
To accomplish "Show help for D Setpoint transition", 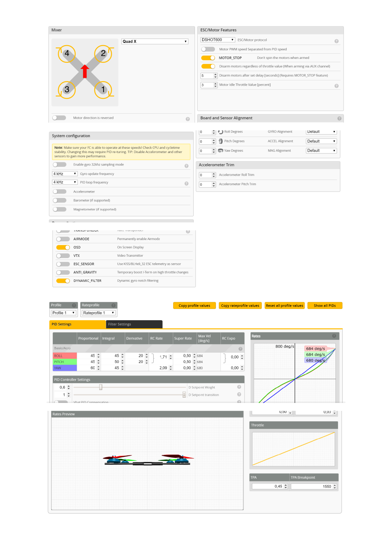I will 239,394.
